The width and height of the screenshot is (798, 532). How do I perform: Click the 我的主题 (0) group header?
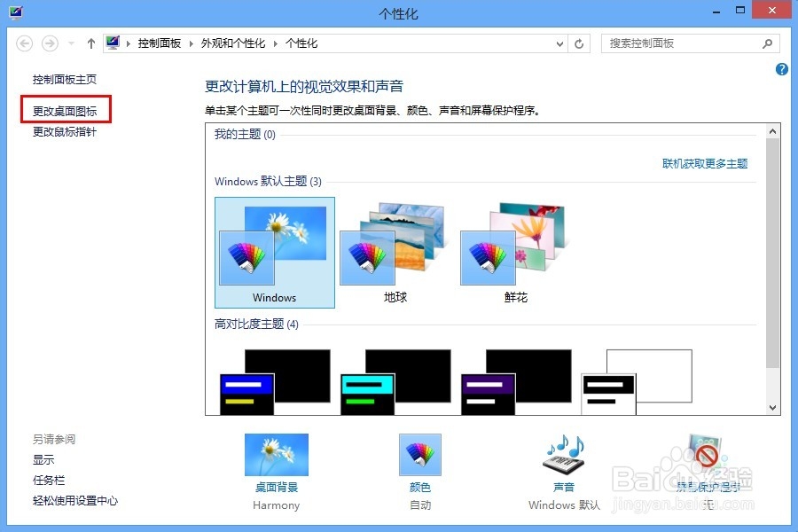point(245,135)
